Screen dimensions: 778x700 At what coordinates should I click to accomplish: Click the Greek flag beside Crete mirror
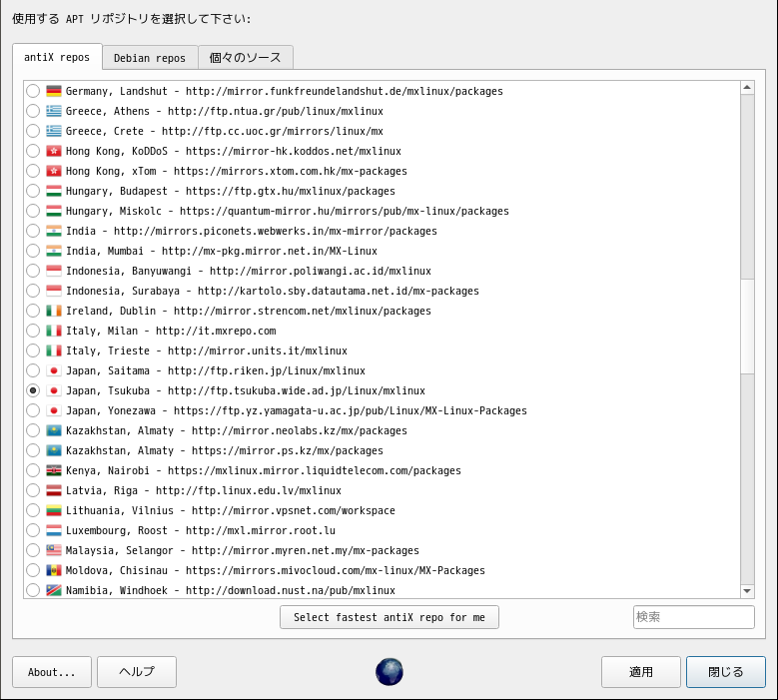pos(54,131)
